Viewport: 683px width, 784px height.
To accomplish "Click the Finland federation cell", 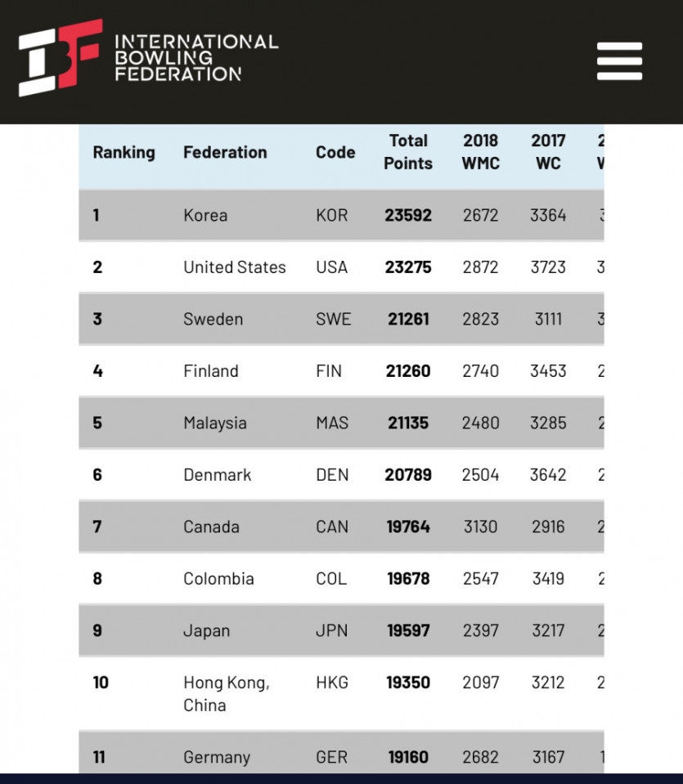I will tap(211, 371).
